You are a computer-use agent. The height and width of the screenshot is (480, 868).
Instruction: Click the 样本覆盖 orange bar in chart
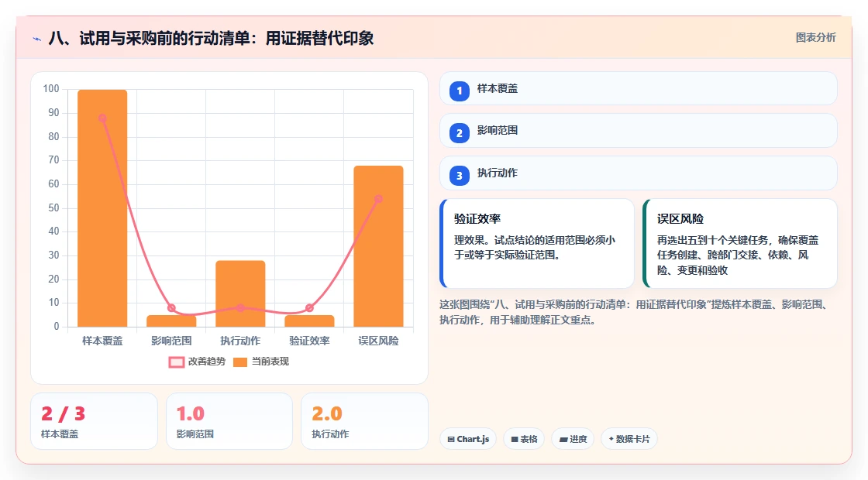[x=102, y=208]
